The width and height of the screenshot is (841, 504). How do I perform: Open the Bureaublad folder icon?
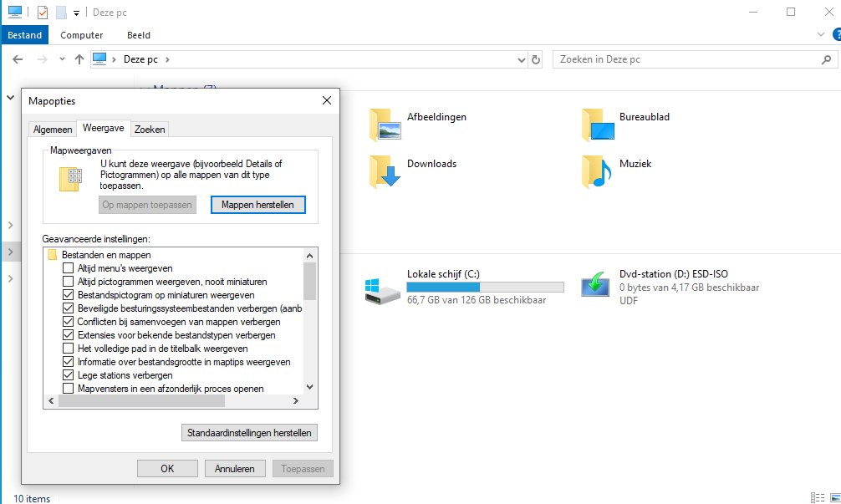(x=598, y=125)
